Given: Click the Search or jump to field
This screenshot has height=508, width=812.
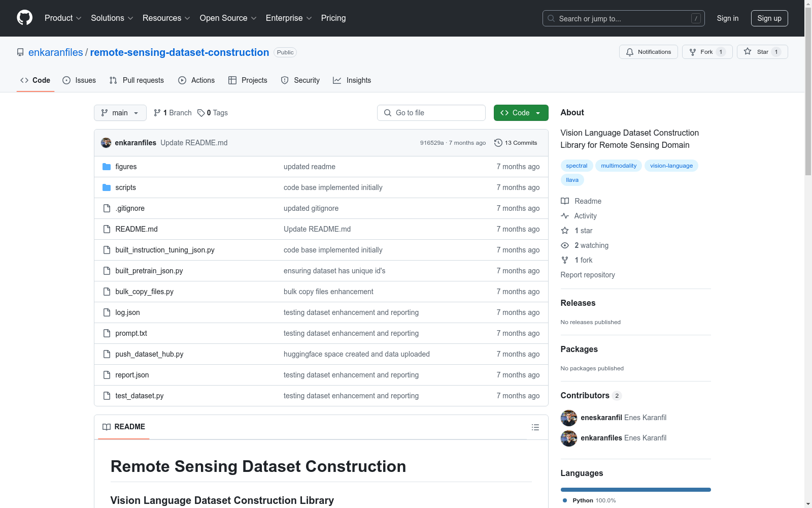Looking at the screenshot, I should click(624, 18).
